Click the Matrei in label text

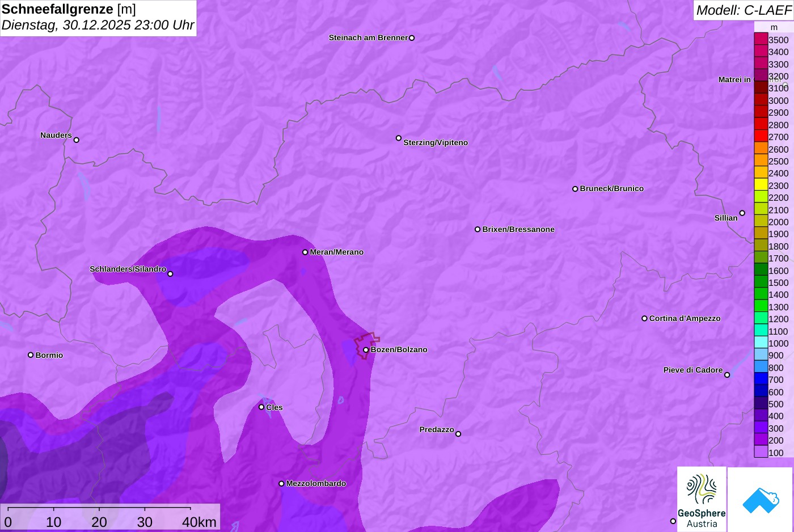pyautogui.click(x=734, y=79)
